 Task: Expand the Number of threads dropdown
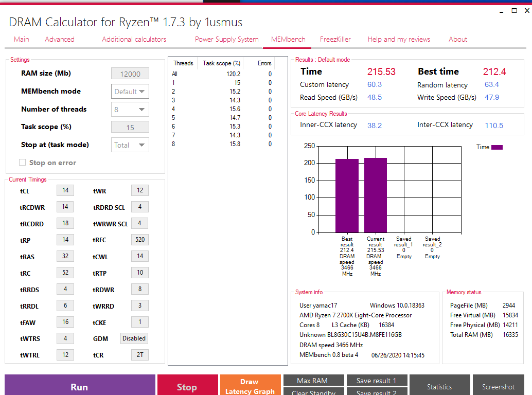[x=130, y=110]
